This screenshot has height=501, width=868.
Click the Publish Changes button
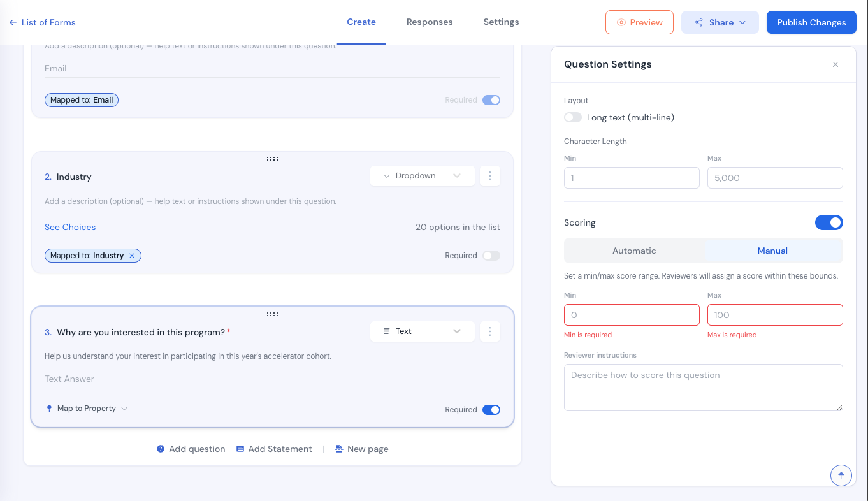point(811,22)
